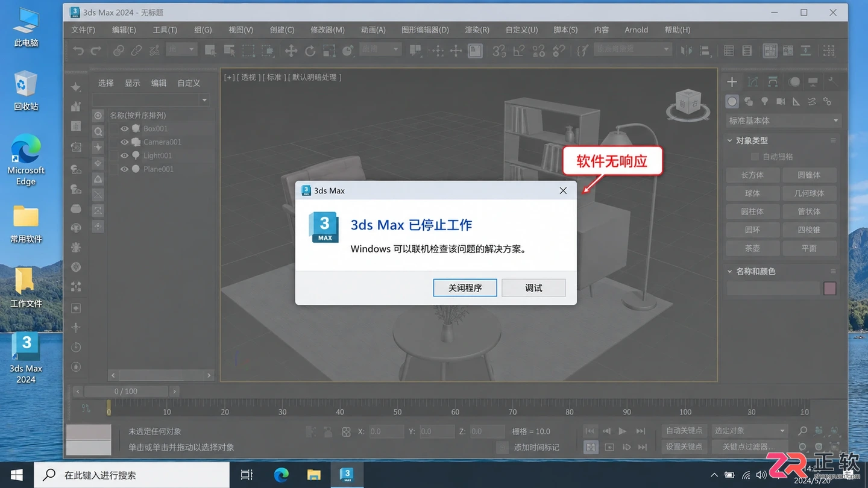Switch to the Hierarchy command panel tab
The width and height of the screenshot is (868, 488).
773,82
